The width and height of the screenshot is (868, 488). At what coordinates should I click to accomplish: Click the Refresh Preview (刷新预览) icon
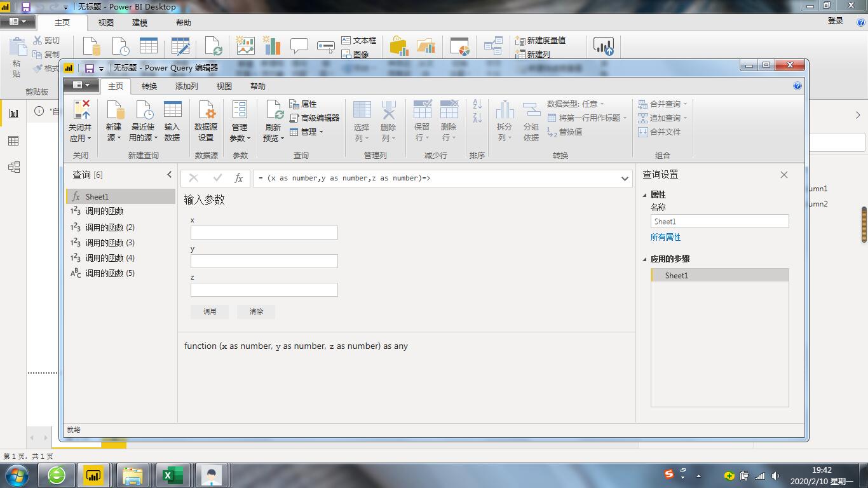pos(274,109)
